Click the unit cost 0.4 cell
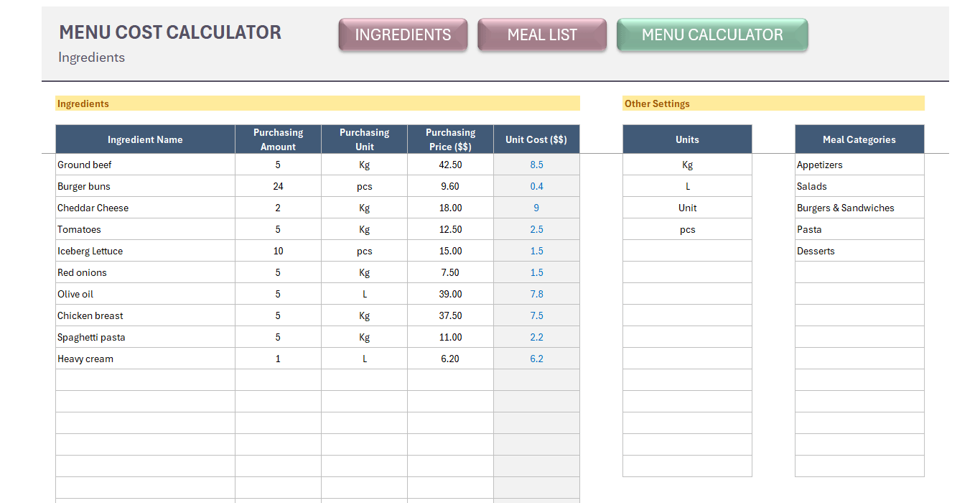This screenshot has width=980, height=503. (536, 186)
